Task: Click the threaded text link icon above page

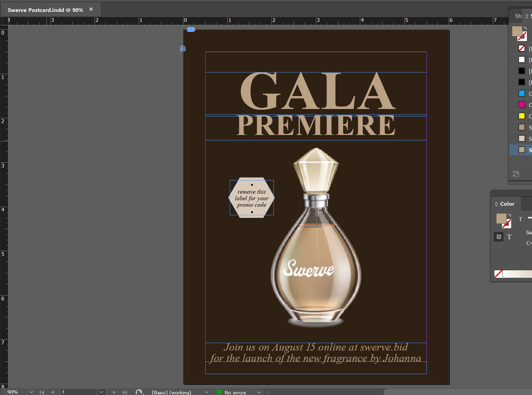Action: tap(191, 29)
